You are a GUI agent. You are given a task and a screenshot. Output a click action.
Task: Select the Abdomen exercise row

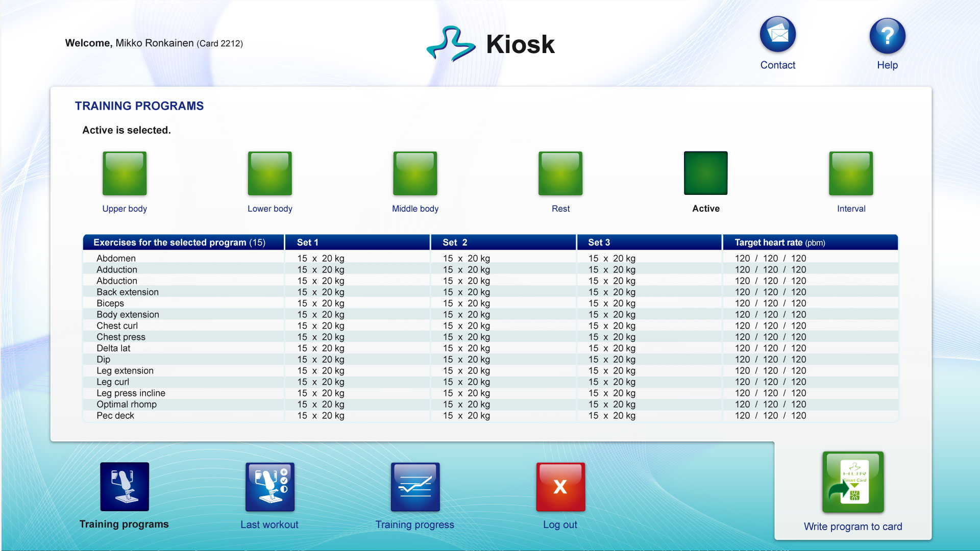116,259
